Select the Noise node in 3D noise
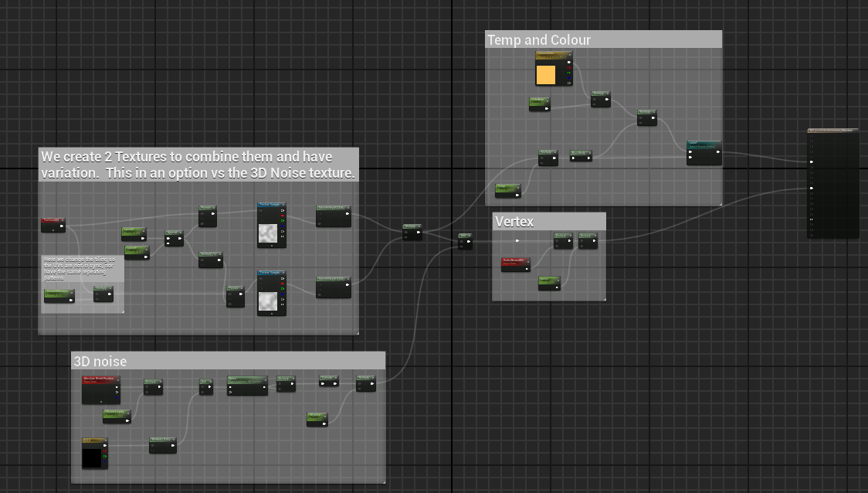Screen dimensions: 868x493 click(247, 380)
